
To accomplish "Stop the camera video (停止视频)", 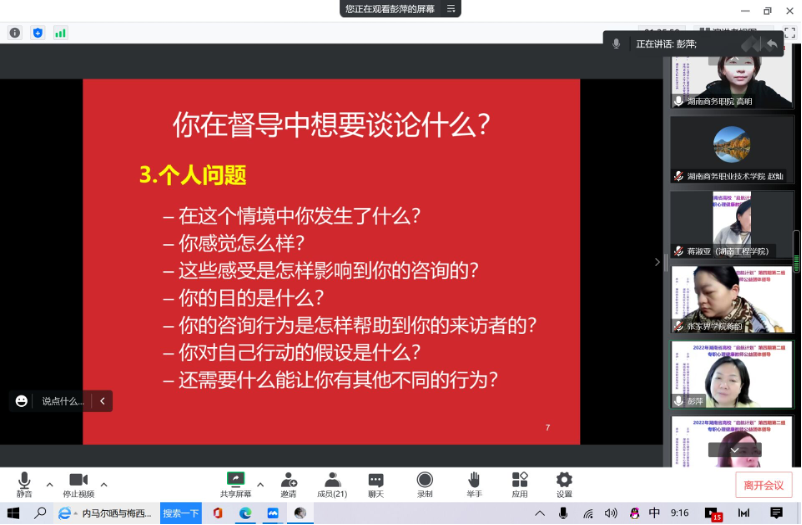I will [x=78, y=484].
